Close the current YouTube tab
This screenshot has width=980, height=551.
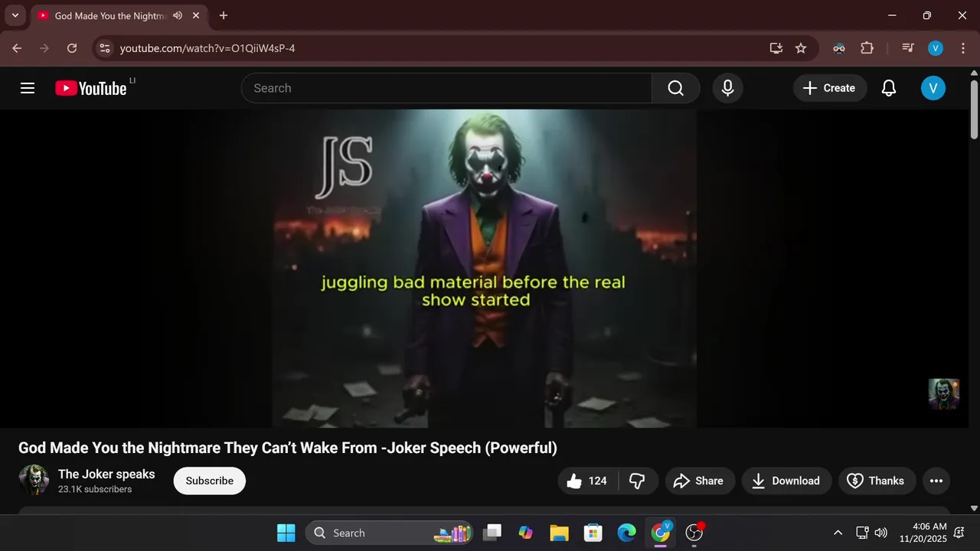tap(196, 15)
